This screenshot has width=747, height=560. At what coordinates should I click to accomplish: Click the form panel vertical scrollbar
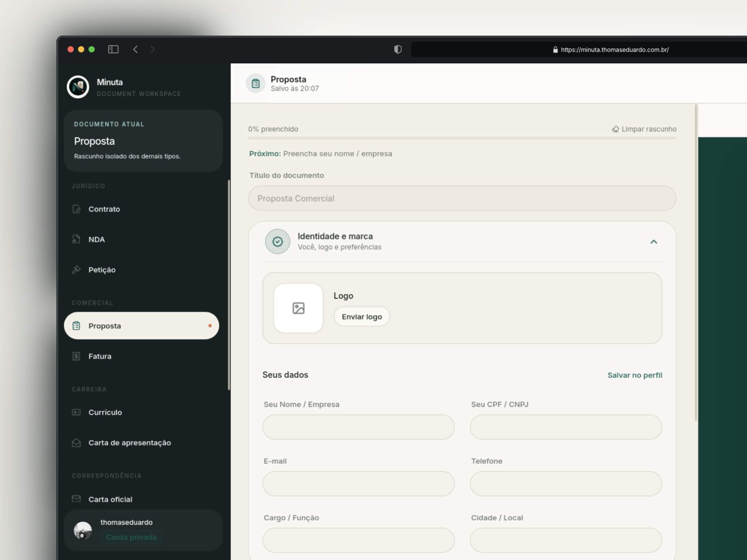coord(696,262)
